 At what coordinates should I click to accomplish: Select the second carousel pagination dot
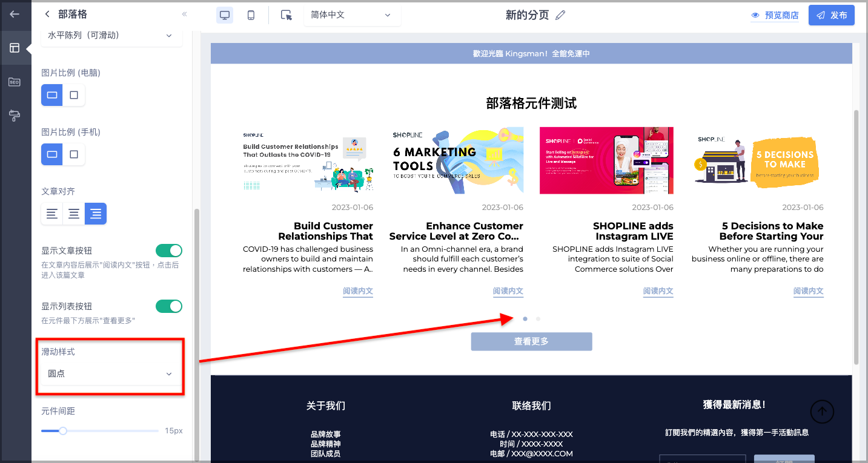point(538,318)
